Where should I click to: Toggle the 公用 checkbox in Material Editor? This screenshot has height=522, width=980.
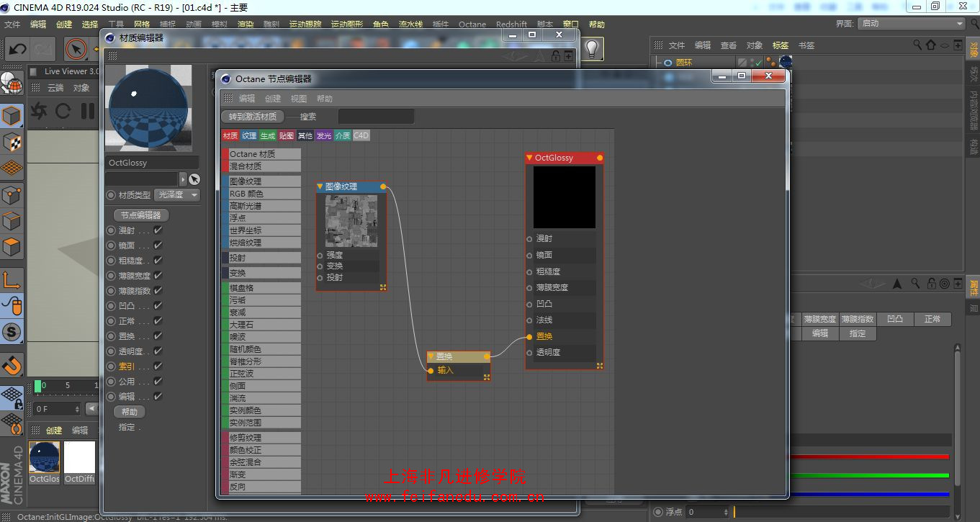[x=158, y=382]
